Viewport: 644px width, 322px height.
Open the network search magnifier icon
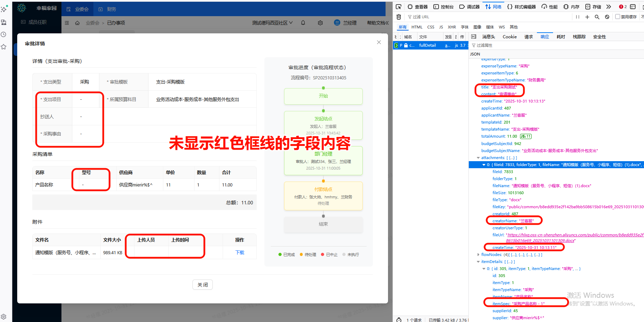[597, 17]
